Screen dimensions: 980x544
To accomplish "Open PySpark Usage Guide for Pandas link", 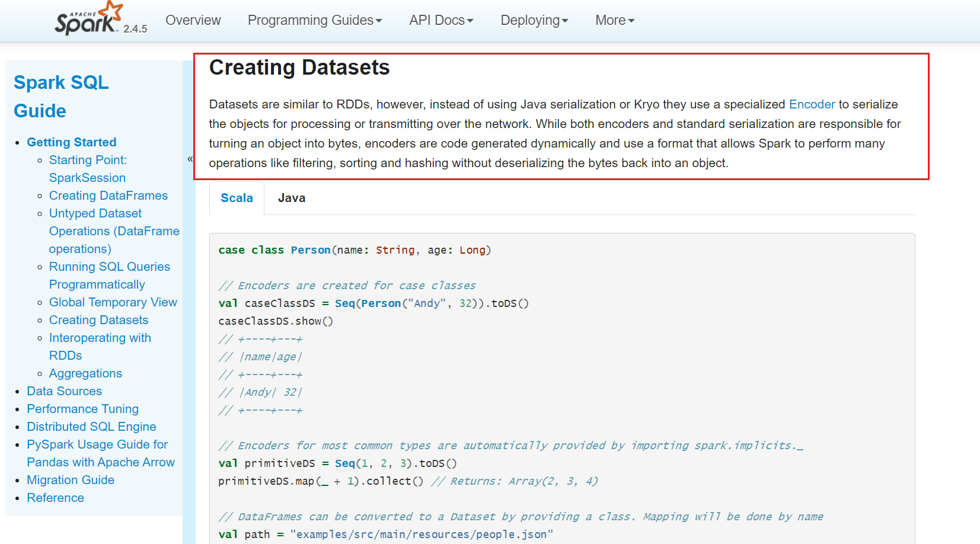I will 101,453.
